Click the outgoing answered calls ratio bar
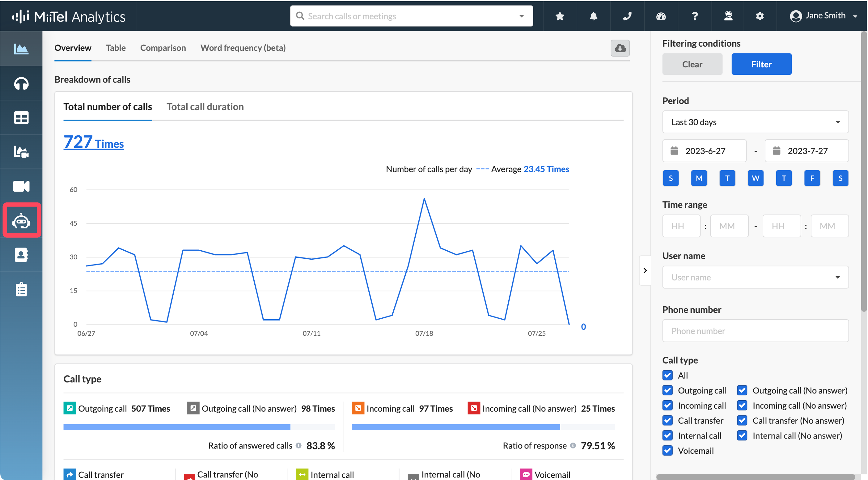Screen dimensions: 868x480 pyautogui.click(x=199, y=427)
